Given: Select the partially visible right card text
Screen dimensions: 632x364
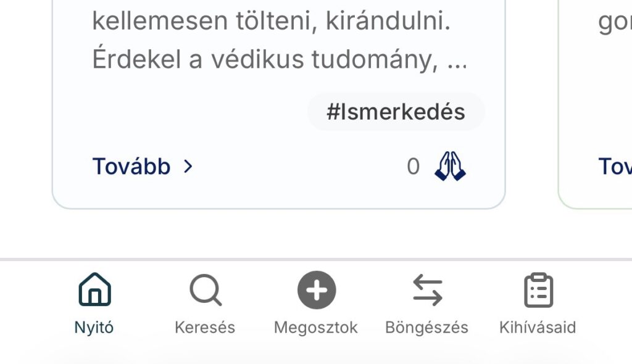Looking at the screenshot, I should pos(615,22).
